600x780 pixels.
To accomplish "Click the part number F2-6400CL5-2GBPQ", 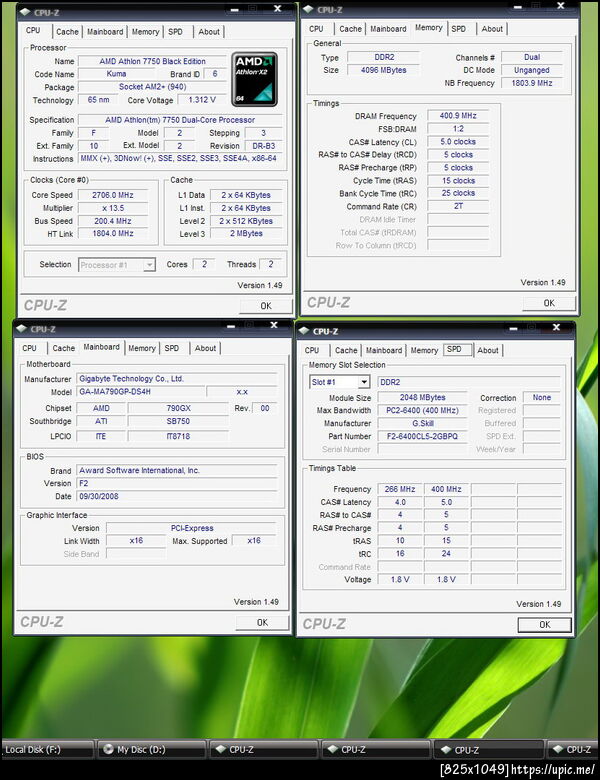I will pyautogui.click(x=422, y=436).
